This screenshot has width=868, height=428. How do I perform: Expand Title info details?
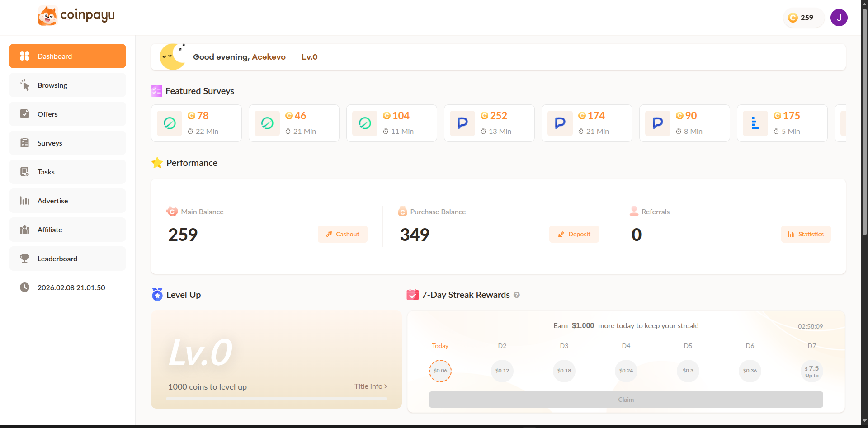pos(370,386)
